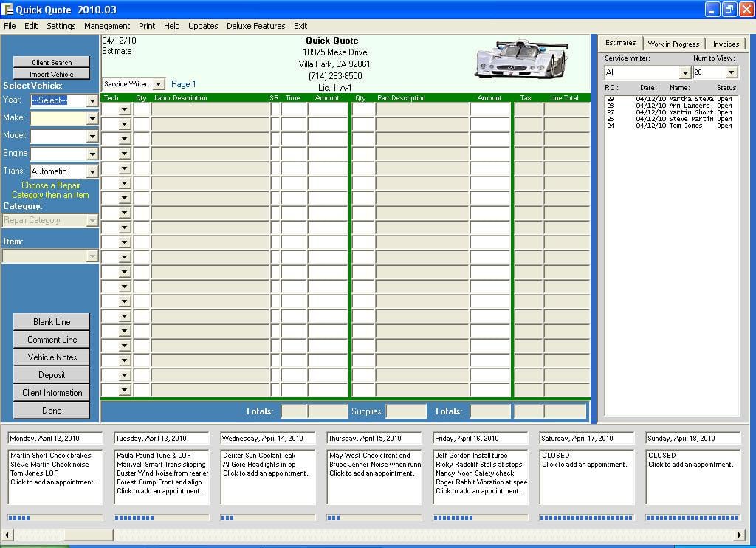Expand the Year dropdown
The width and height of the screenshot is (756, 548).
(x=92, y=101)
